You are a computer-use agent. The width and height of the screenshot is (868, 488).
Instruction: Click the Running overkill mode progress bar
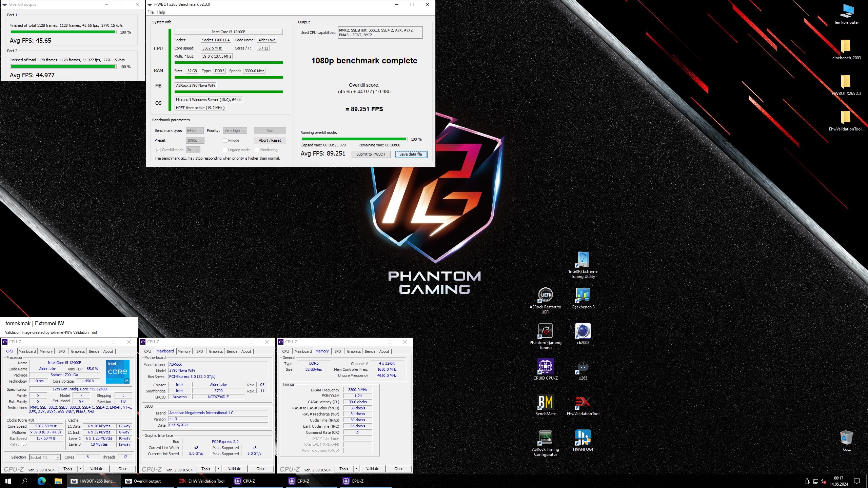354,139
